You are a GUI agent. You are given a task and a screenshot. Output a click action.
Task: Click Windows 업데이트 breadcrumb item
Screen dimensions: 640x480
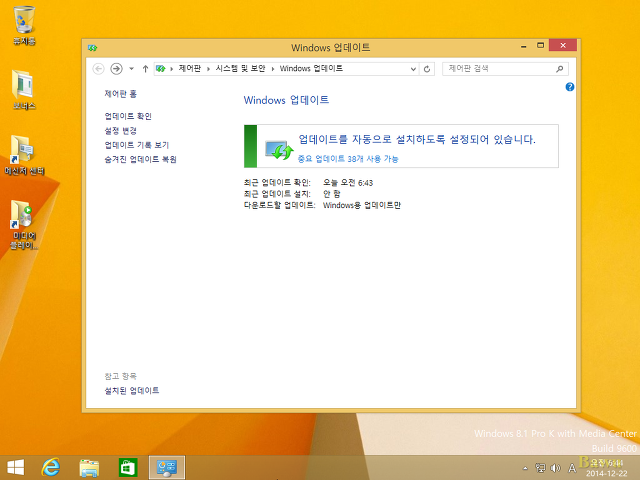(311, 69)
